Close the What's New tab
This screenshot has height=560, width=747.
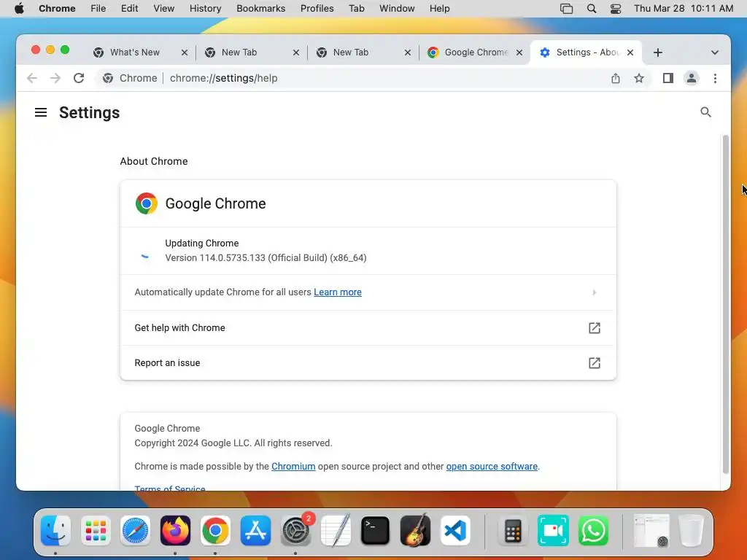click(185, 52)
